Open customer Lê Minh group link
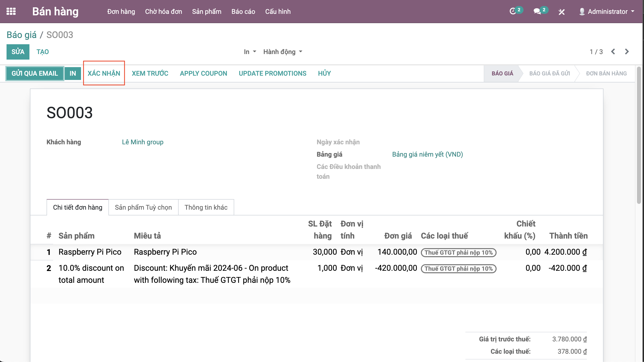Image resolution: width=644 pixels, height=362 pixels. point(143,142)
